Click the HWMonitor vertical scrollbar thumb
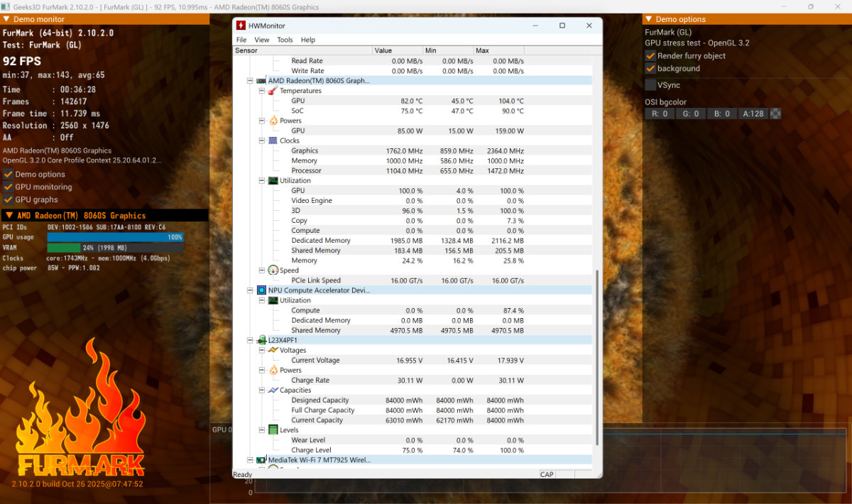The height and width of the screenshot is (504, 852). point(597,357)
